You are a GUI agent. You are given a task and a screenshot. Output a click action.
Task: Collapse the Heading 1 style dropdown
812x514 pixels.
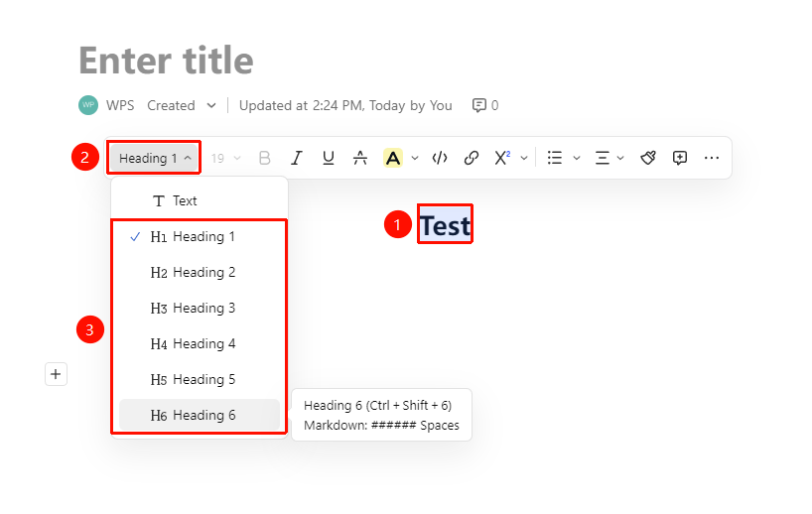click(x=154, y=158)
